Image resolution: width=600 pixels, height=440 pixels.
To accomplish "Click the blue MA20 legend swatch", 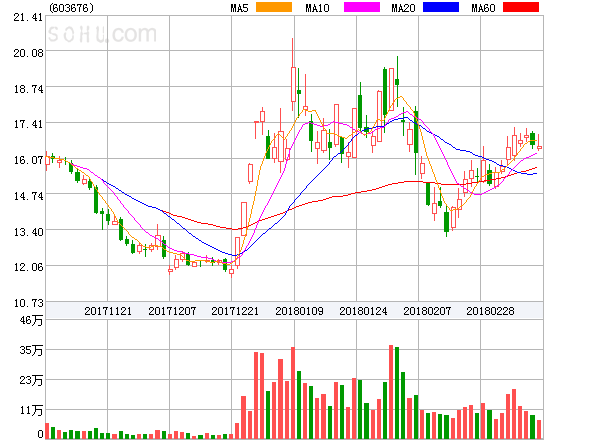I will pyautogui.click(x=441, y=7).
